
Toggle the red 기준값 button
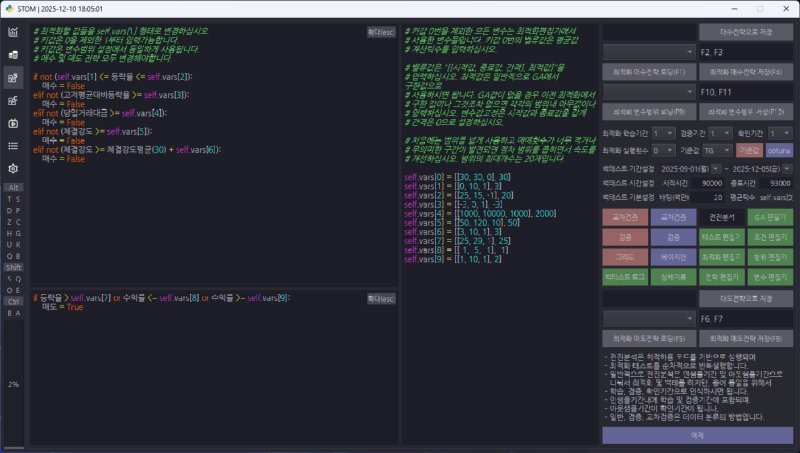click(x=749, y=150)
